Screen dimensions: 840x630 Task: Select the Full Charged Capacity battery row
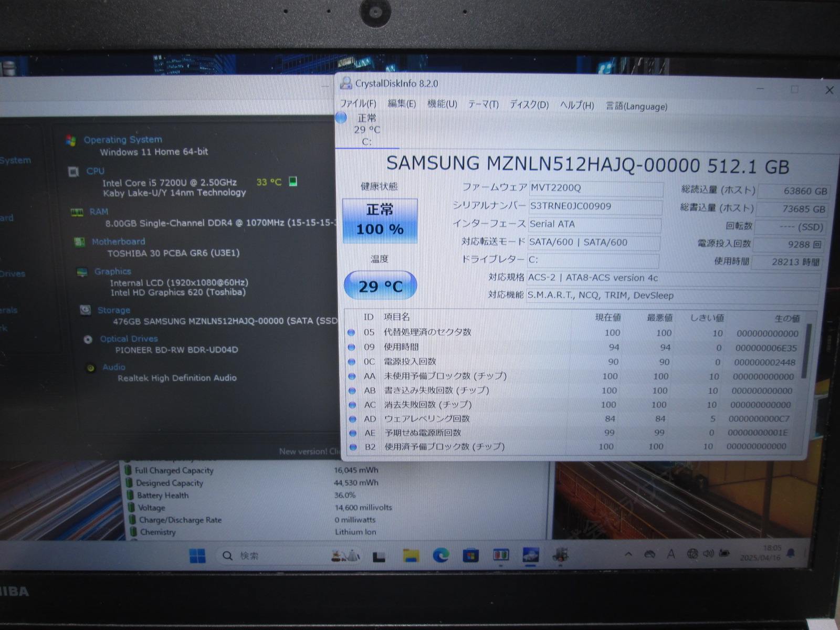[x=252, y=470]
